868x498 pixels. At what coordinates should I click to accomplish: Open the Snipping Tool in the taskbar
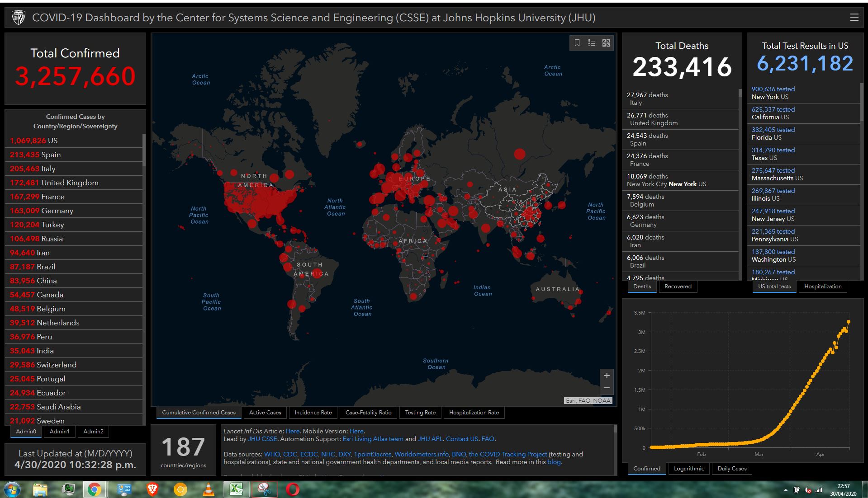tap(265, 489)
